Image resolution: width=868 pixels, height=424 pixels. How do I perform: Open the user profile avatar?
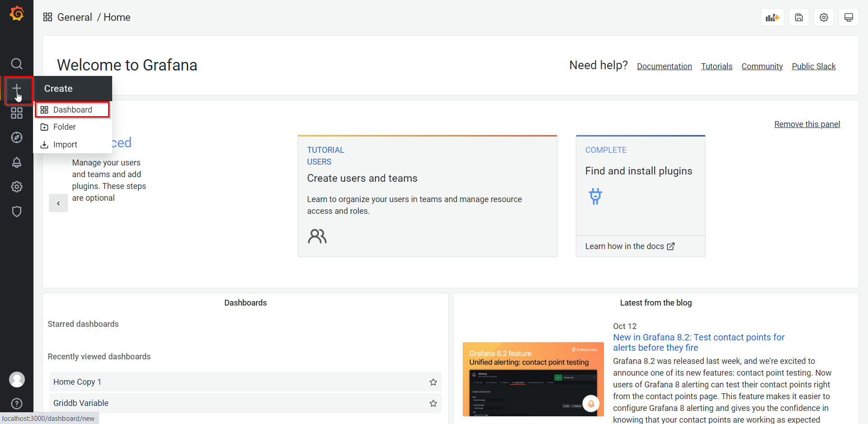click(17, 380)
